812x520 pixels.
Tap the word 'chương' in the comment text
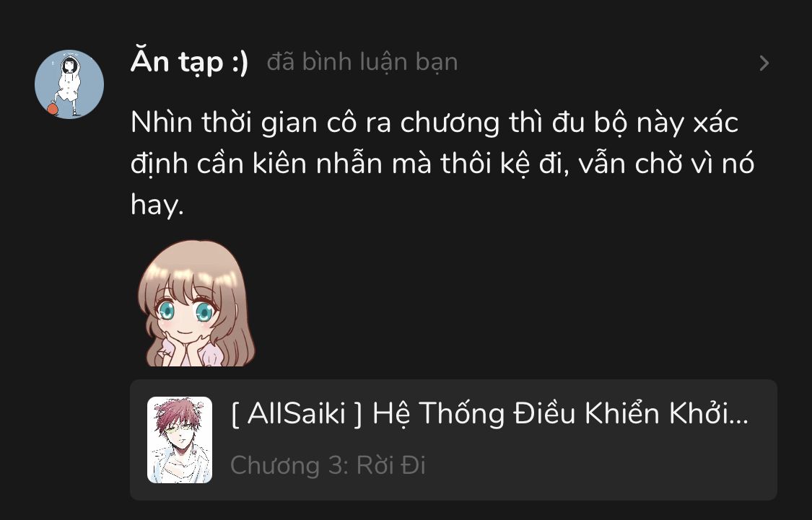coord(450,124)
